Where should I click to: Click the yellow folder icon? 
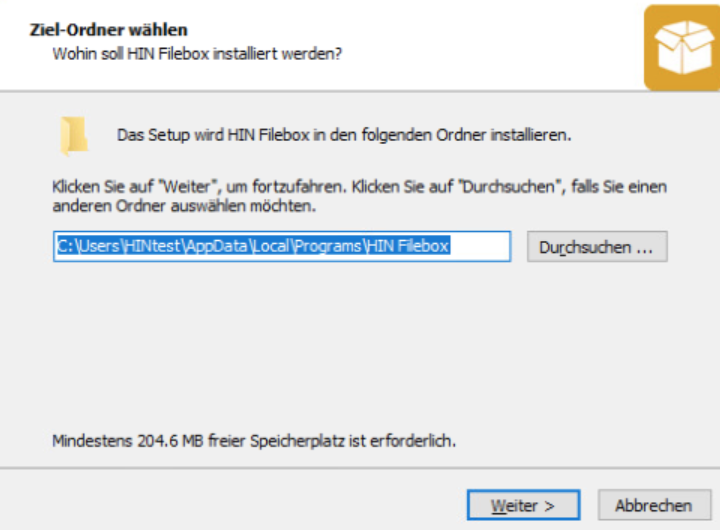tap(74, 136)
